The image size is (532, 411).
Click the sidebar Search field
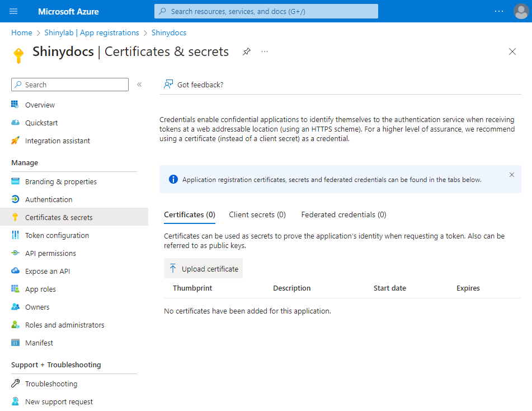(x=70, y=85)
